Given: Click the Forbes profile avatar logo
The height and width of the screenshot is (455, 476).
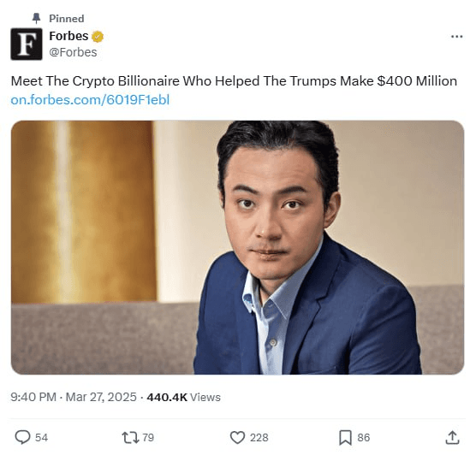Looking at the screenshot, I should tap(27, 44).
